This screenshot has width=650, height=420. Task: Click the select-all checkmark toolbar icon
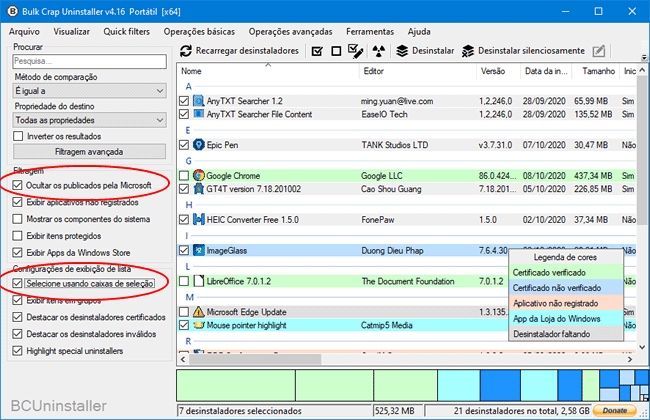coord(318,51)
